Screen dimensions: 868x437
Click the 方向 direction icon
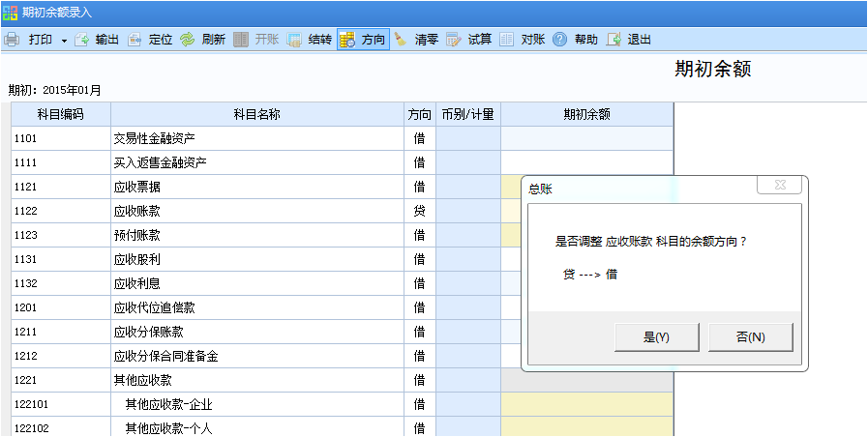[347, 40]
